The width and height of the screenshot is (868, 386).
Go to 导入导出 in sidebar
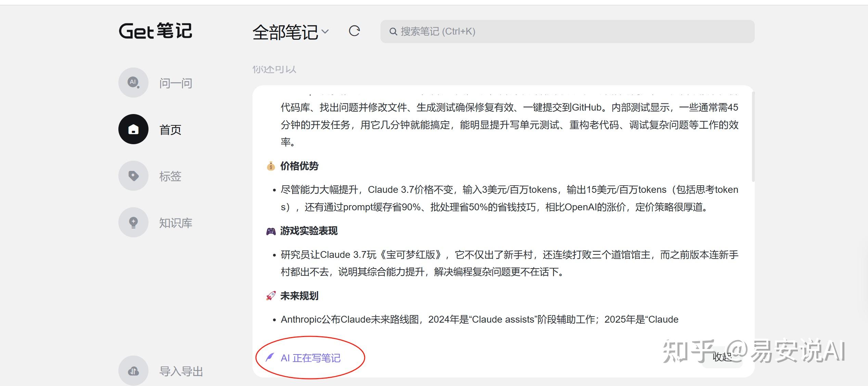pos(181,371)
